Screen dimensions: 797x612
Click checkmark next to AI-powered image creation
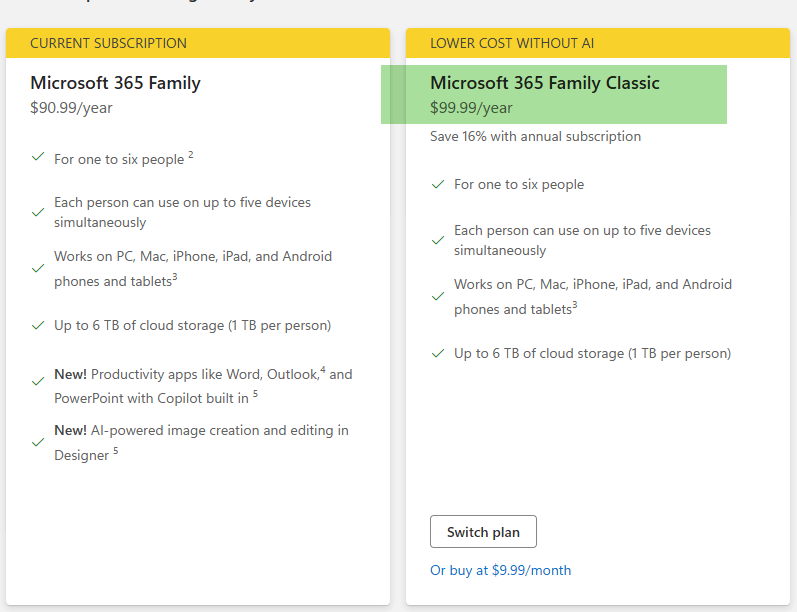(38, 442)
